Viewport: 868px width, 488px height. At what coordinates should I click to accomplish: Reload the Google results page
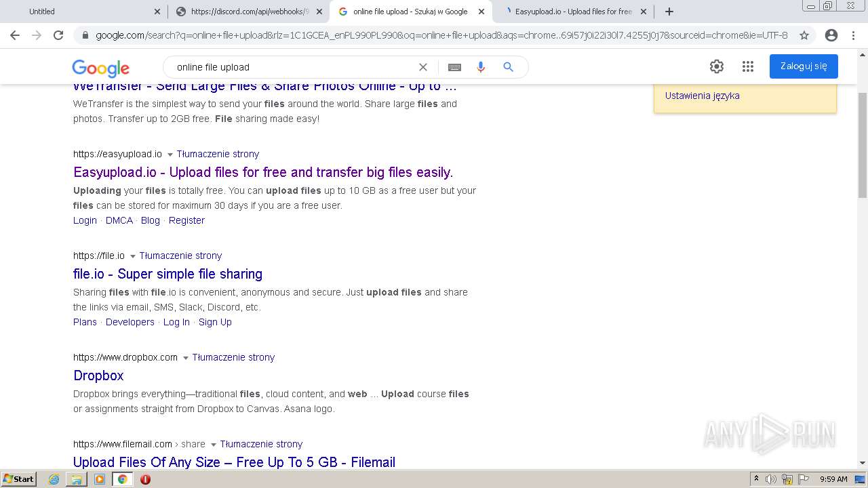tap(58, 35)
